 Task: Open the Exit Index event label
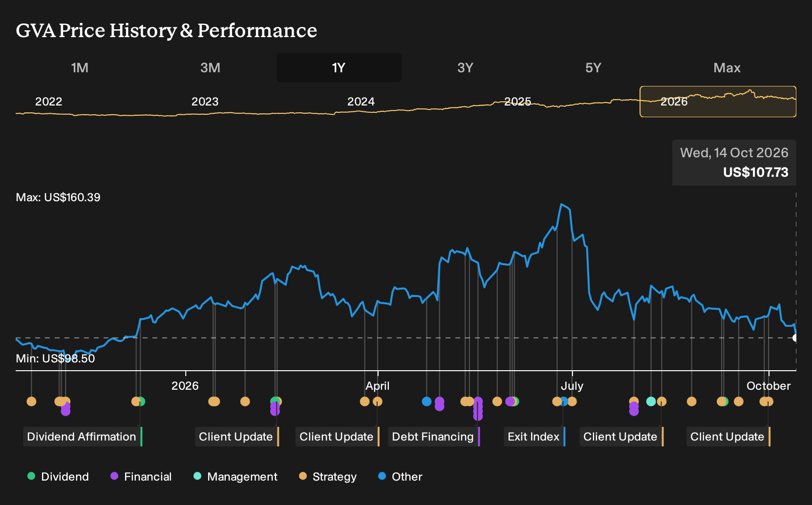tap(534, 437)
